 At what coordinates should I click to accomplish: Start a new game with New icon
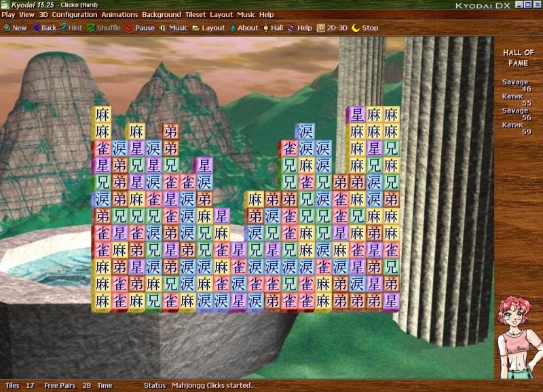14,28
